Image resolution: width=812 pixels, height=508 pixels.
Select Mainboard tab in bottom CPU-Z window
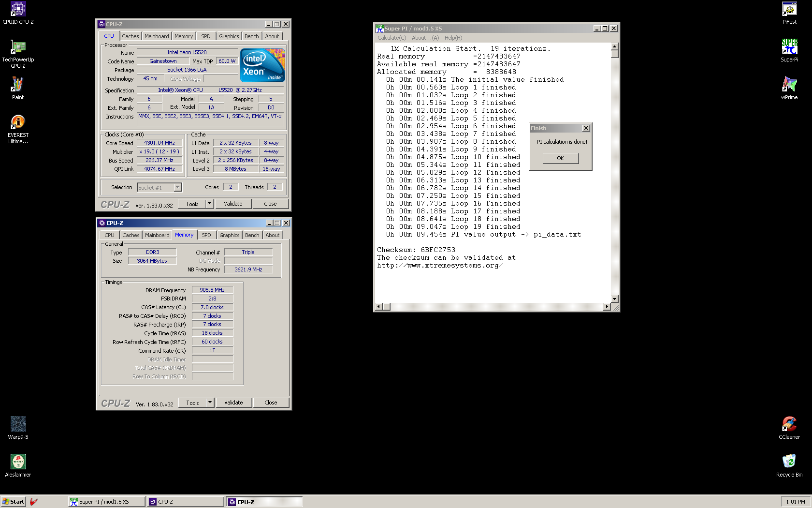pos(157,235)
